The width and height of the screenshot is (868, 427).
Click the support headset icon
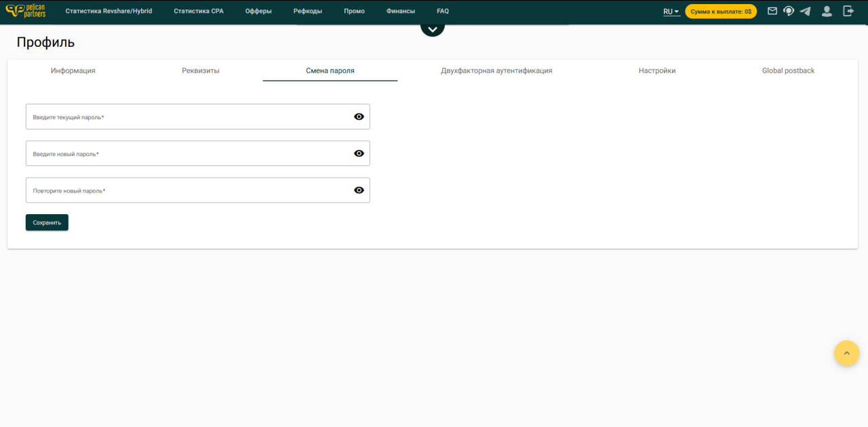coord(789,11)
